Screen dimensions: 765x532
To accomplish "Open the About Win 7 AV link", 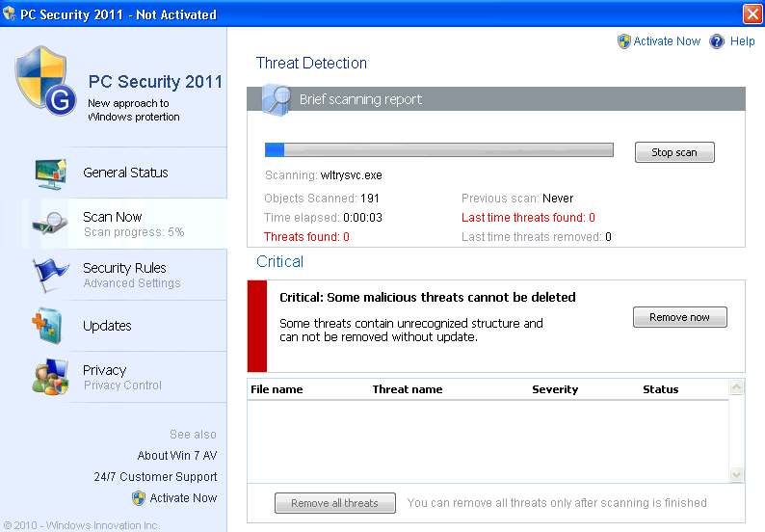I will [176, 456].
